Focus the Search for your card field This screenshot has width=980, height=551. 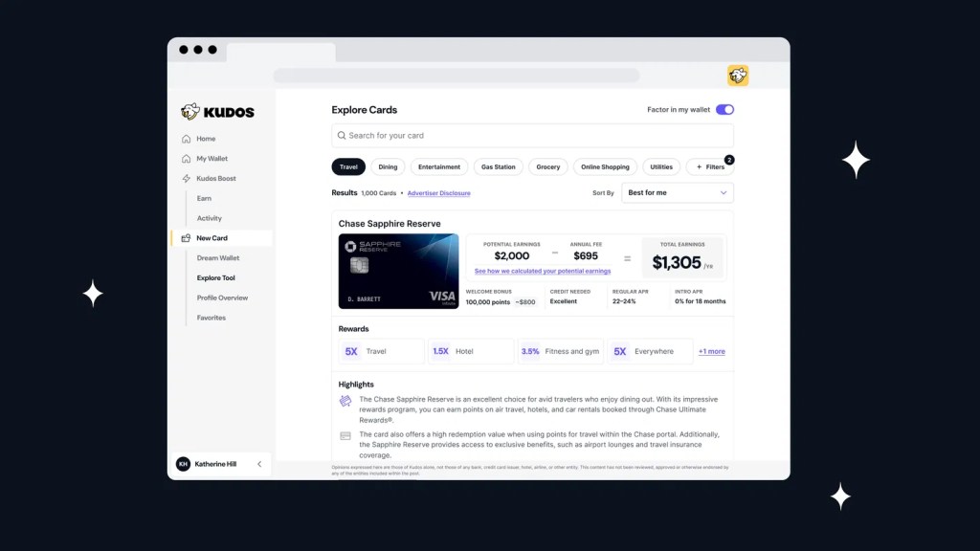tap(536, 136)
